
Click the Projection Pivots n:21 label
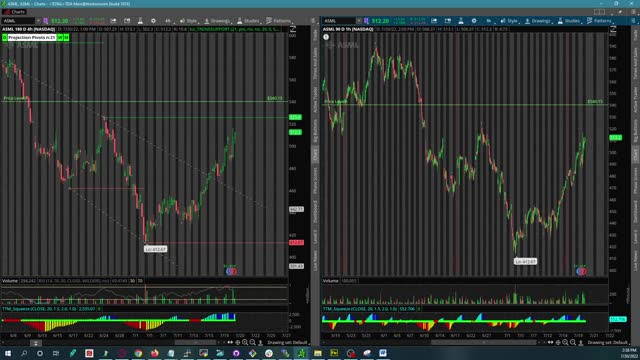pos(32,38)
